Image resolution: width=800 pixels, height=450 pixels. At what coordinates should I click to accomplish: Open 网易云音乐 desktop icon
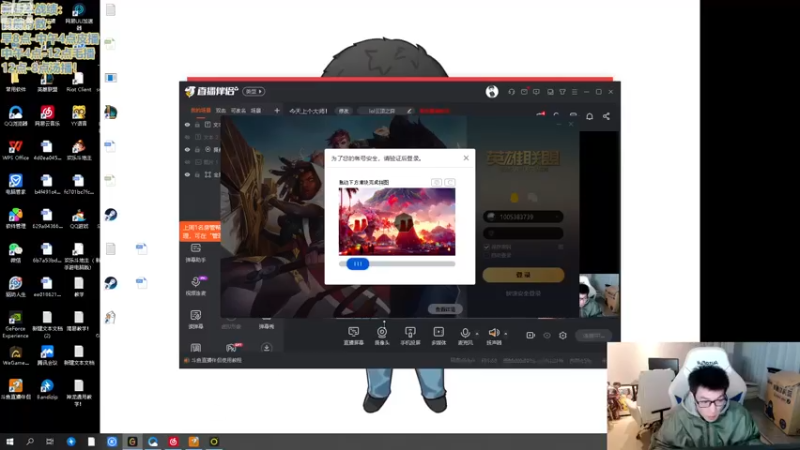click(x=47, y=116)
